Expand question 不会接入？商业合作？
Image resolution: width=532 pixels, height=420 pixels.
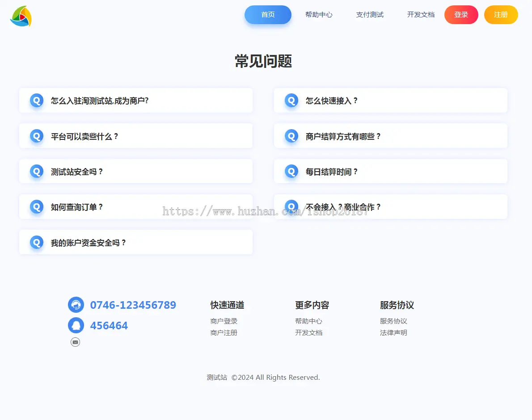coord(391,207)
